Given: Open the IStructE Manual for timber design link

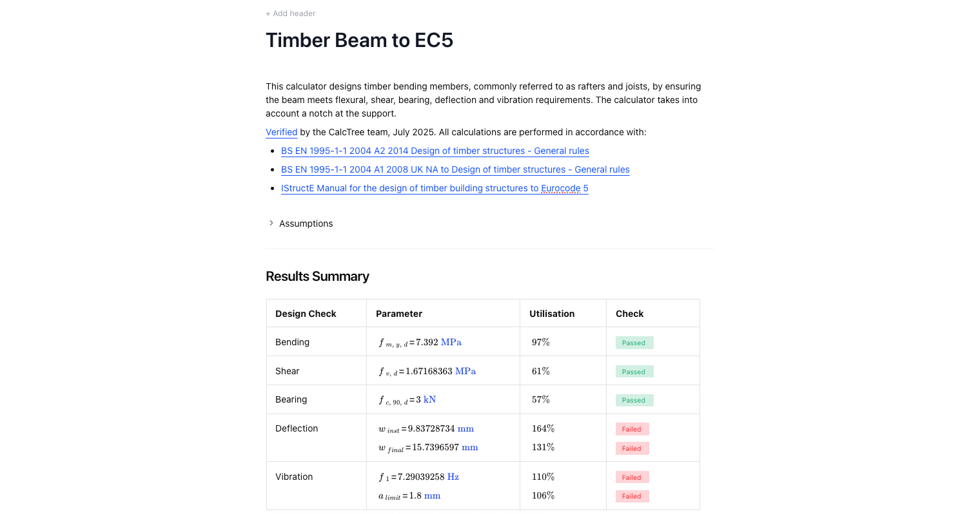Looking at the screenshot, I should click(434, 188).
